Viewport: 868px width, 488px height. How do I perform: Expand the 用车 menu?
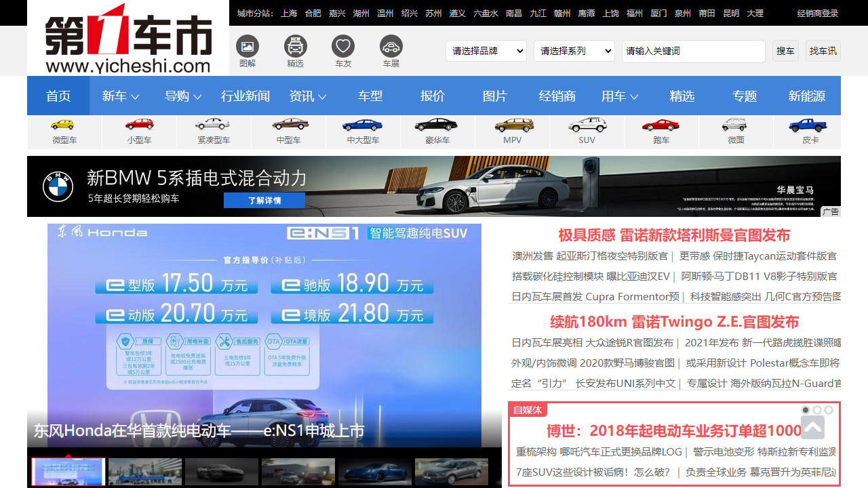click(620, 96)
